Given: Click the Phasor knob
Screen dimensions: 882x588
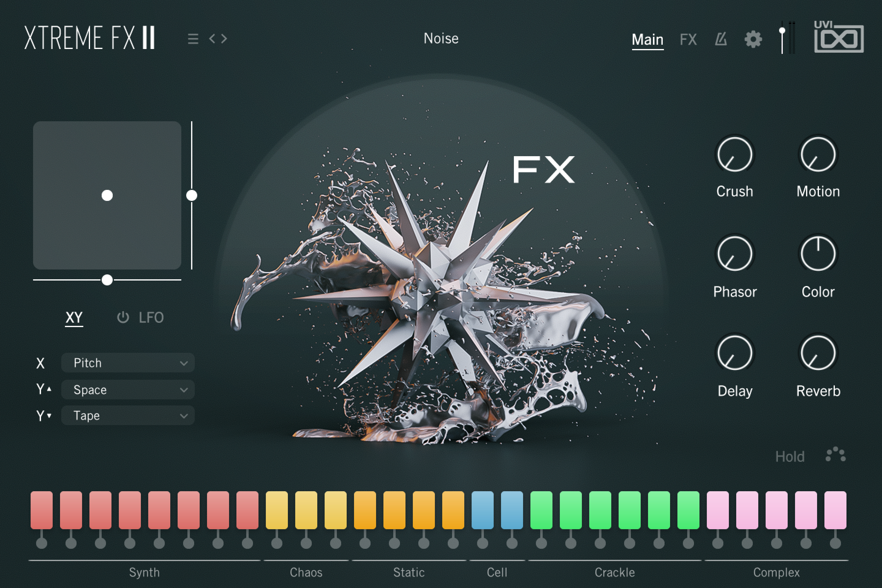Looking at the screenshot, I should [x=735, y=254].
